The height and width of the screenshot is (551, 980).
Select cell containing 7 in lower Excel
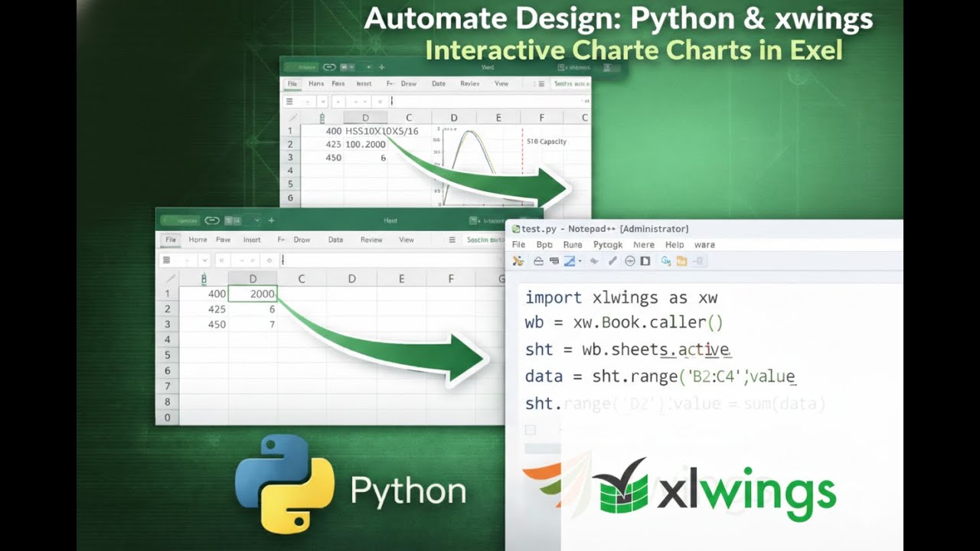click(x=253, y=324)
